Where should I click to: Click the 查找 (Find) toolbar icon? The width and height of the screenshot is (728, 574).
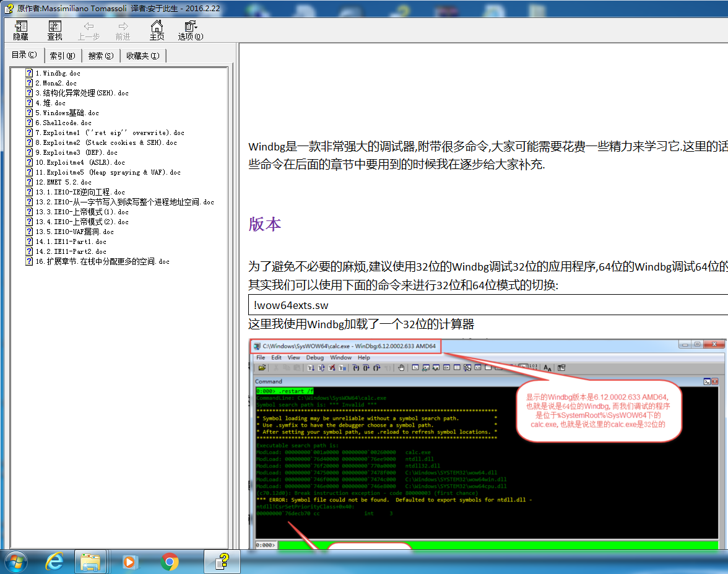click(54, 31)
